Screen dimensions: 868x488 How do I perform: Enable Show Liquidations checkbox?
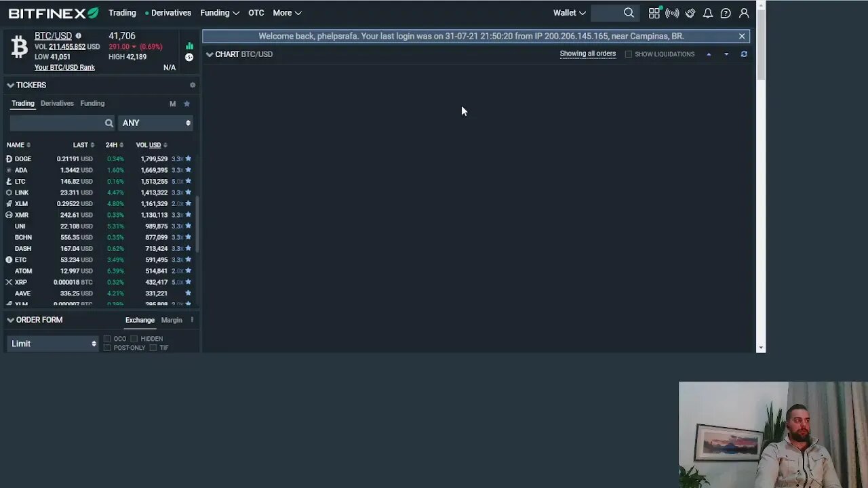[628, 54]
